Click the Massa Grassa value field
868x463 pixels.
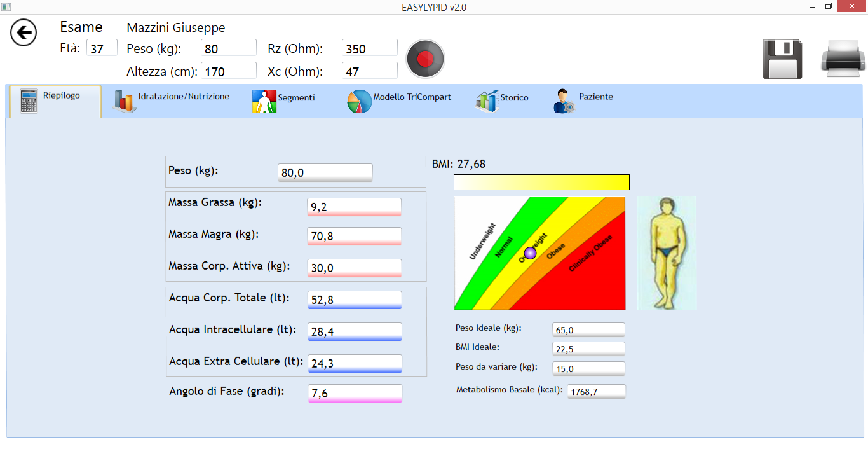tap(354, 207)
